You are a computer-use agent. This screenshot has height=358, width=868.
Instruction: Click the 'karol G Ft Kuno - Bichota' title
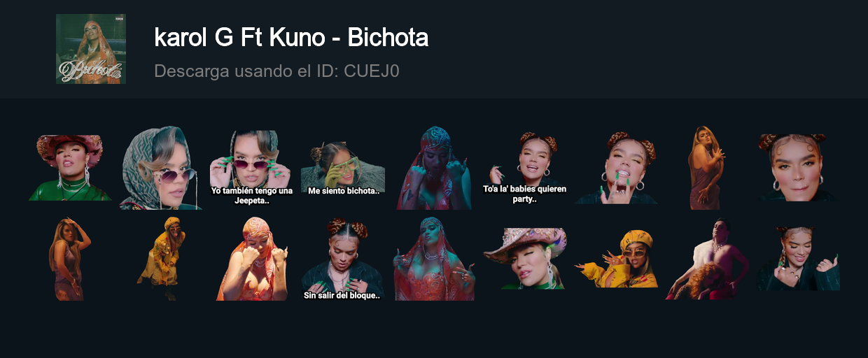pyautogui.click(x=291, y=38)
